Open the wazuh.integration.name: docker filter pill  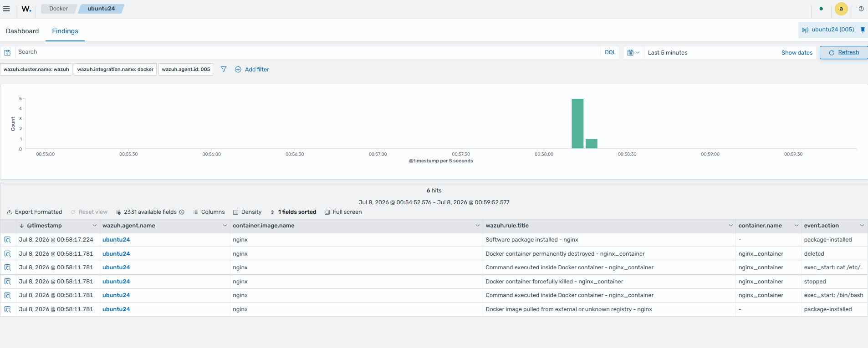click(115, 70)
